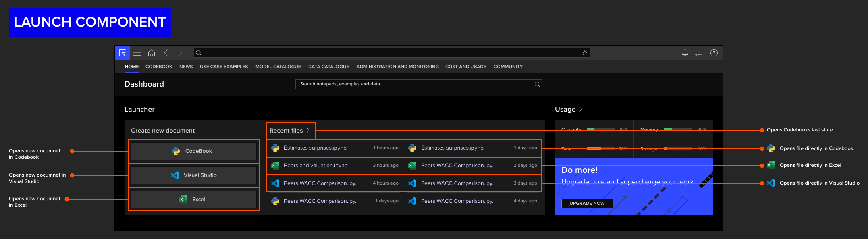The height and width of the screenshot is (239, 868).
Task: Switch to HOME tab
Action: point(132,67)
